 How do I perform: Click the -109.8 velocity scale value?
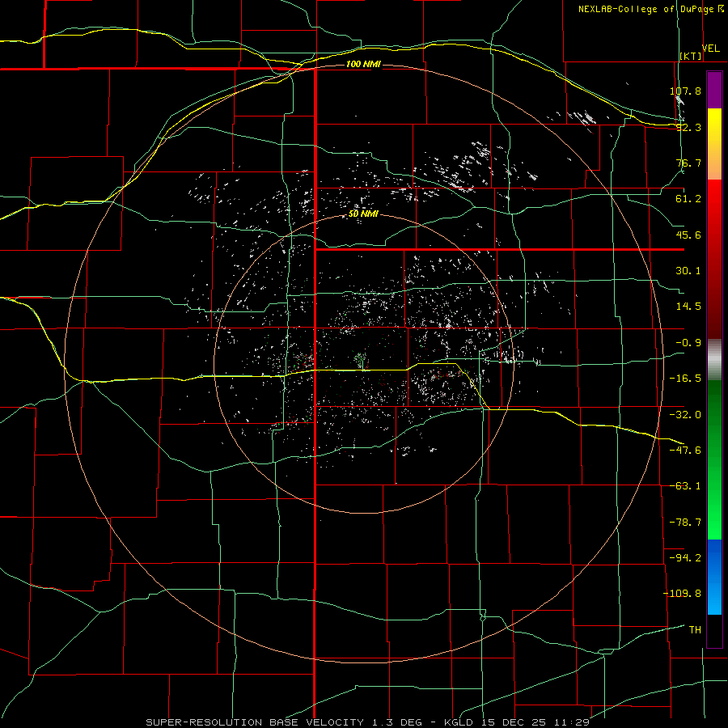(x=682, y=594)
